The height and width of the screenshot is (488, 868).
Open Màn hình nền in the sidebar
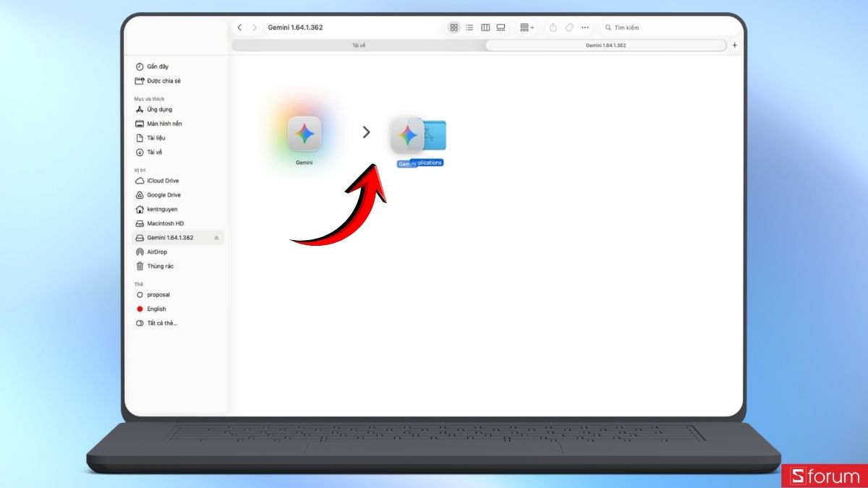pyautogui.click(x=179, y=124)
